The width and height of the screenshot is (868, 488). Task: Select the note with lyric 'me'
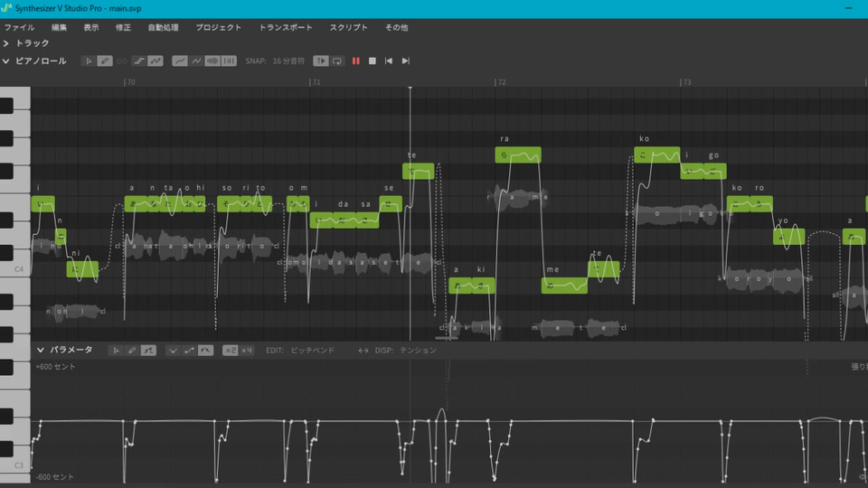pos(564,286)
